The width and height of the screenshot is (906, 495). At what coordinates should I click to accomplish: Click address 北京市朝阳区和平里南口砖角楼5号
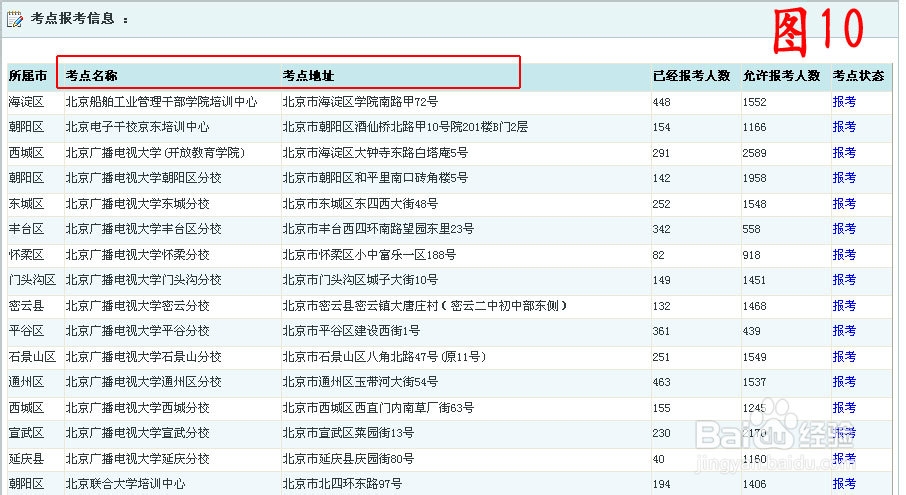pyautogui.click(x=375, y=177)
